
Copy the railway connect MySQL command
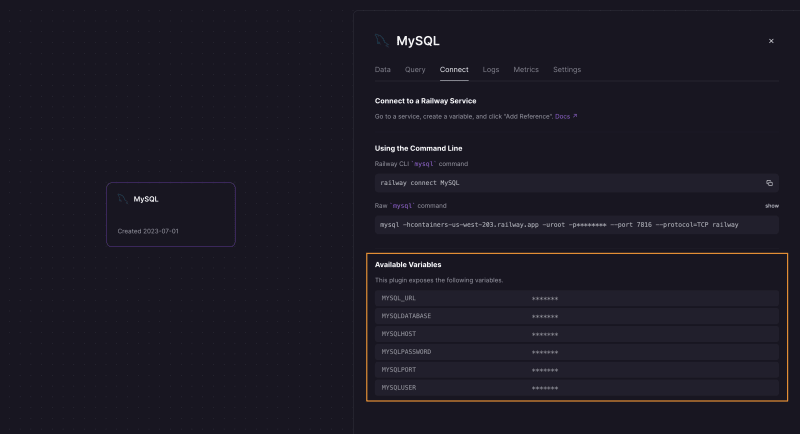[x=769, y=183]
